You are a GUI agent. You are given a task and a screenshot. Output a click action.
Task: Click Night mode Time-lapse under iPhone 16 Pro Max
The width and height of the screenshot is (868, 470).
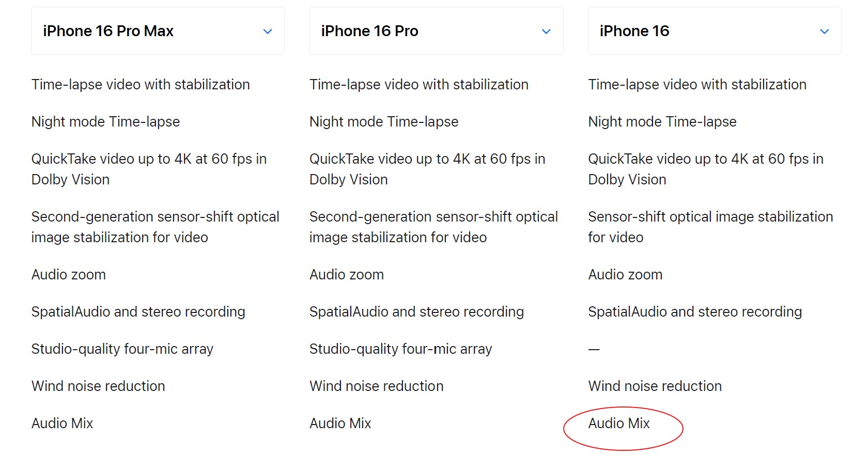(x=105, y=122)
